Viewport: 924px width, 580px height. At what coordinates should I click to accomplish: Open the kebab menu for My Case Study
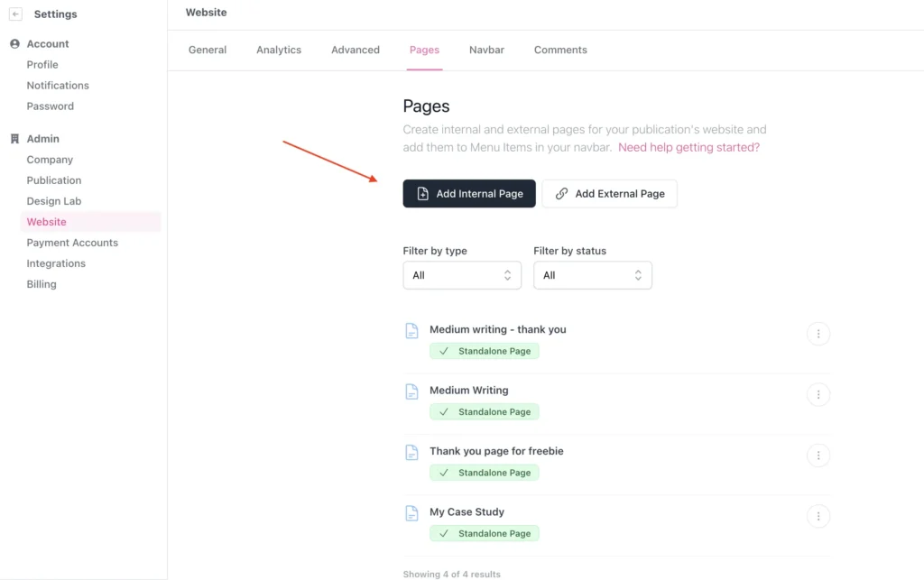click(818, 515)
